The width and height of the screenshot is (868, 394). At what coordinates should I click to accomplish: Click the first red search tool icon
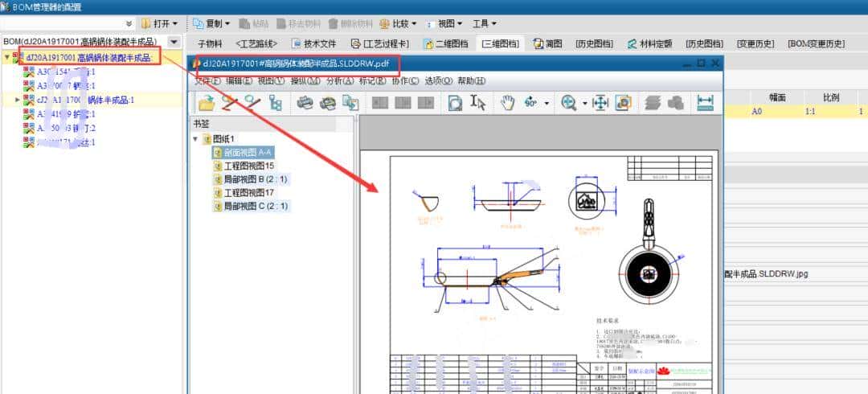[230, 102]
